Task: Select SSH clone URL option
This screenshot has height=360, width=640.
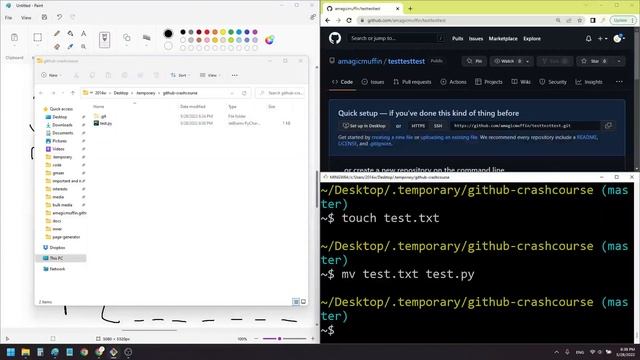Action: tap(438, 126)
